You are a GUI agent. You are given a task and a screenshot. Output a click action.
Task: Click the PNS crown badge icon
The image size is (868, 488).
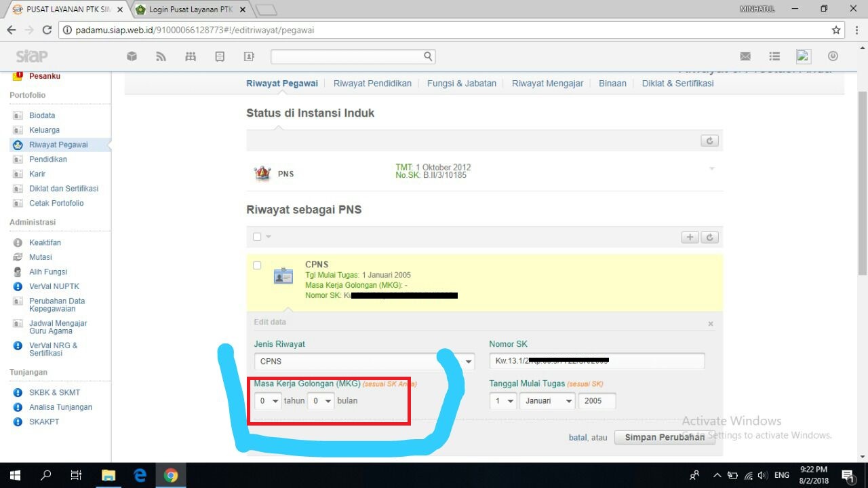pos(262,174)
